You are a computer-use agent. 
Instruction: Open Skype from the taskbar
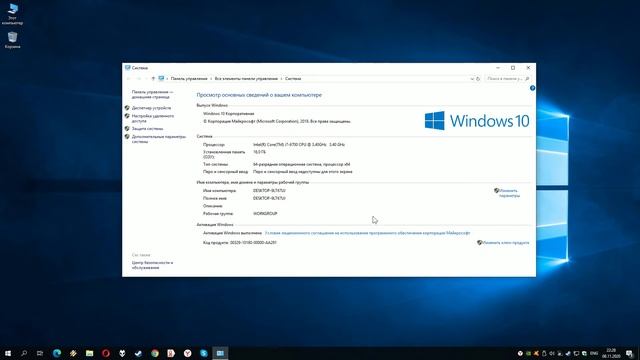click(x=204, y=353)
